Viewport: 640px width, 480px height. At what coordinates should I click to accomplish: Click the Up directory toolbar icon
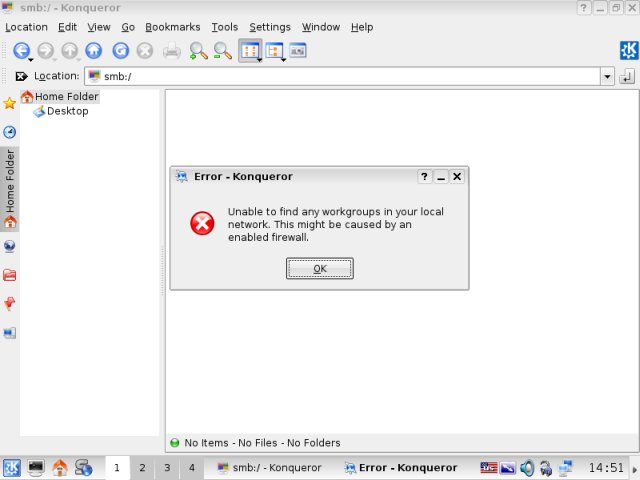point(70,51)
